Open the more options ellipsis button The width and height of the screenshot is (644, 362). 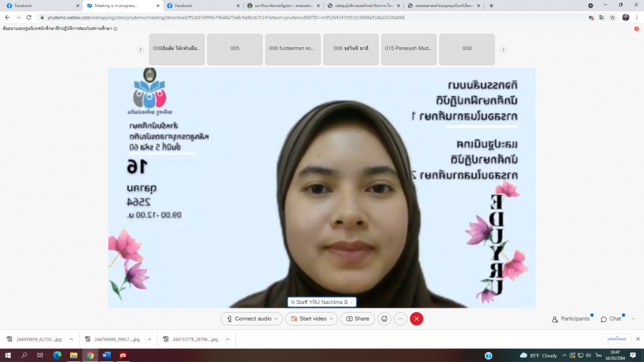click(x=401, y=318)
